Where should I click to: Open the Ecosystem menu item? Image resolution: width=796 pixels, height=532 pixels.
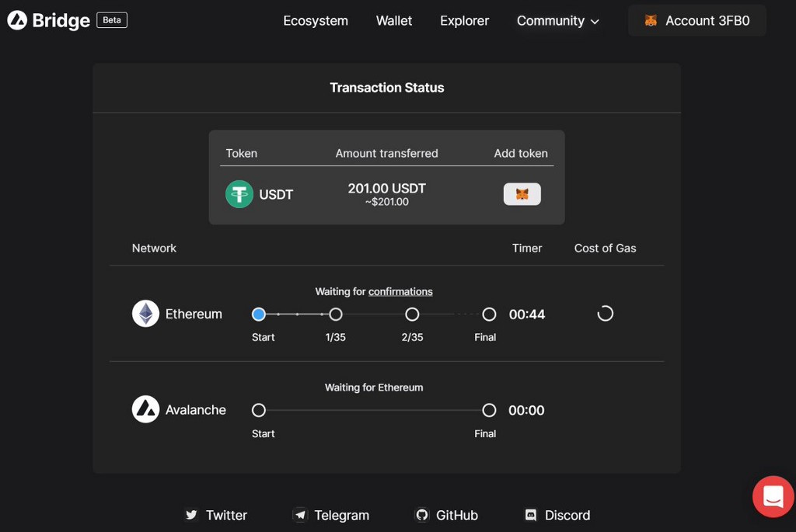pos(316,21)
